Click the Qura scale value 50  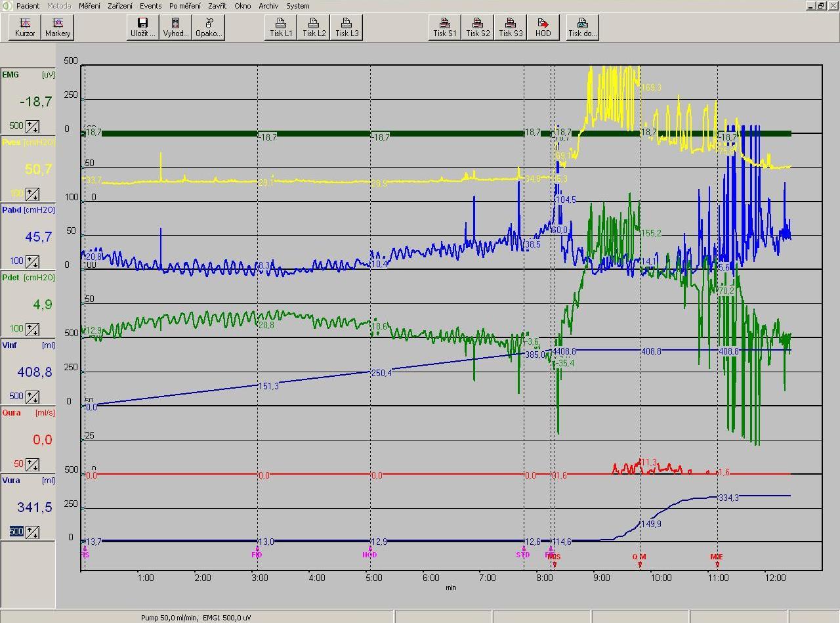tap(19, 464)
